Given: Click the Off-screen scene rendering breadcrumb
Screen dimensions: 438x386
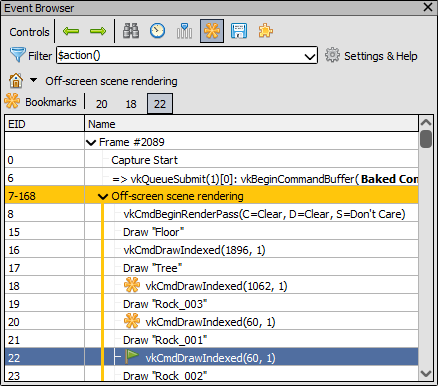Looking at the screenshot, I should click(x=111, y=81).
